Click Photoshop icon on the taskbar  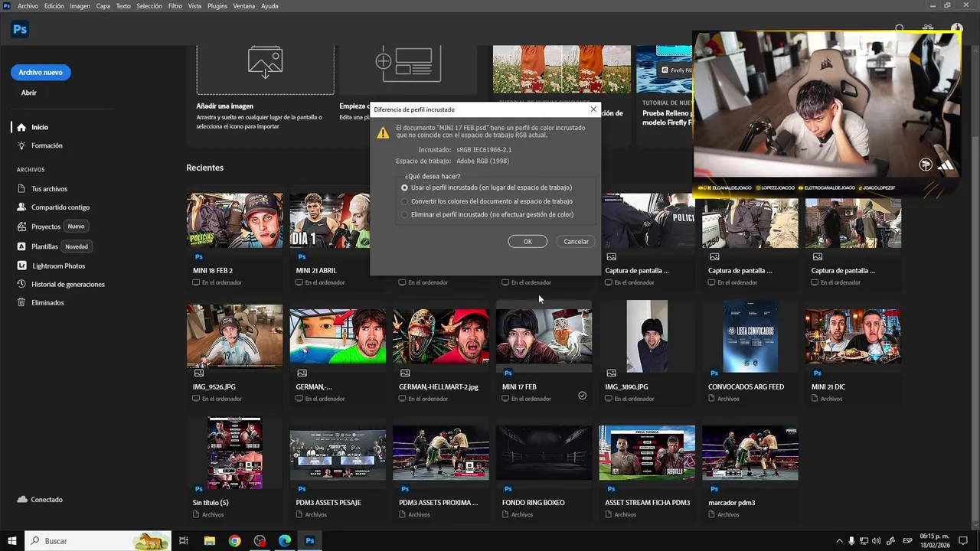pyautogui.click(x=310, y=541)
